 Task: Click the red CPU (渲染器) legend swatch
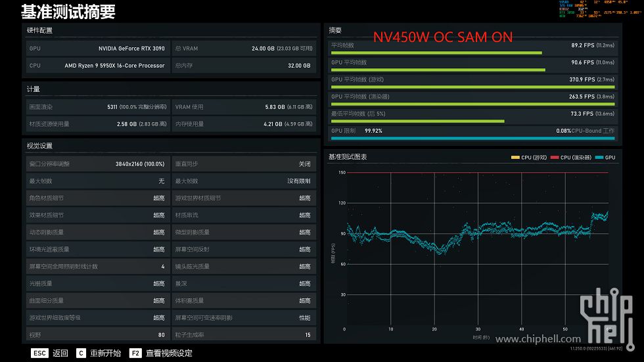555,157
